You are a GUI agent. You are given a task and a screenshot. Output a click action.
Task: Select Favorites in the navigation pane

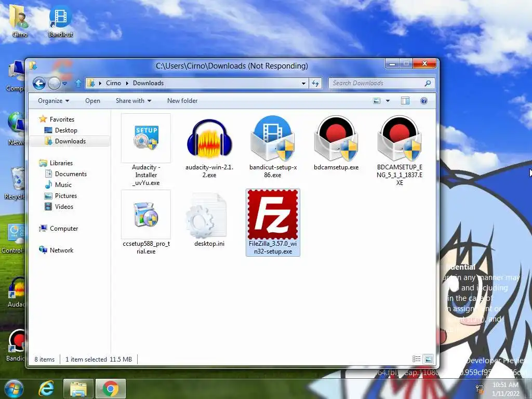pyautogui.click(x=62, y=119)
